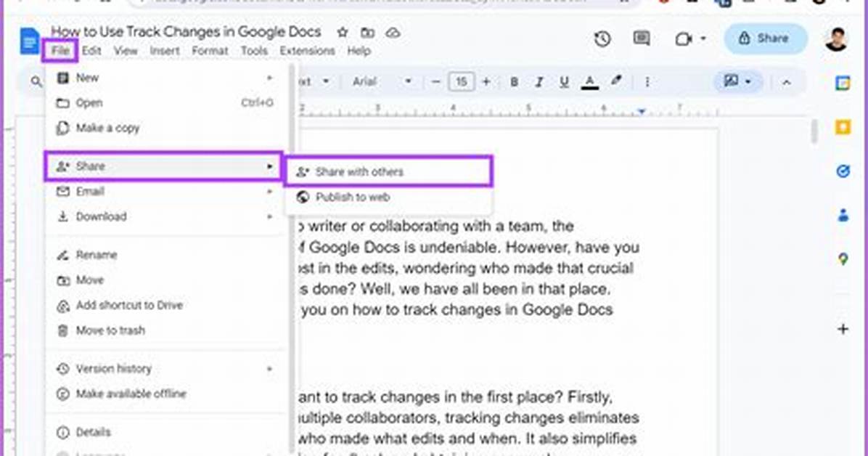Open the Edit menu
868x456 pixels.
(91, 51)
